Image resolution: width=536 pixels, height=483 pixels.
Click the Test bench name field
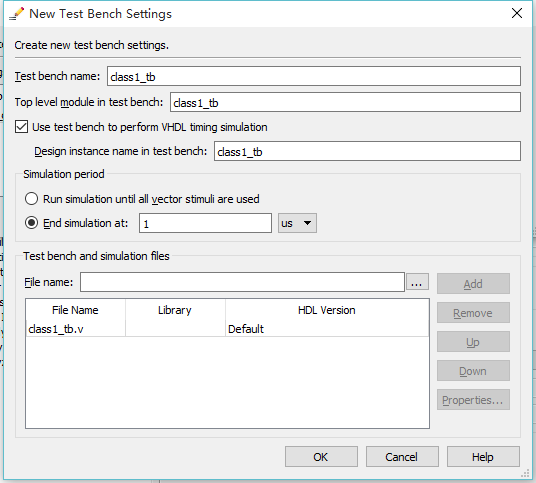pyautogui.click(x=314, y=76)
